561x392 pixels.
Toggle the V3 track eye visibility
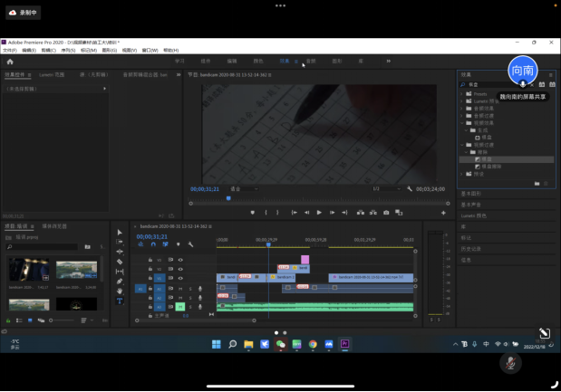pyautogui.click(x=180, y=260)
